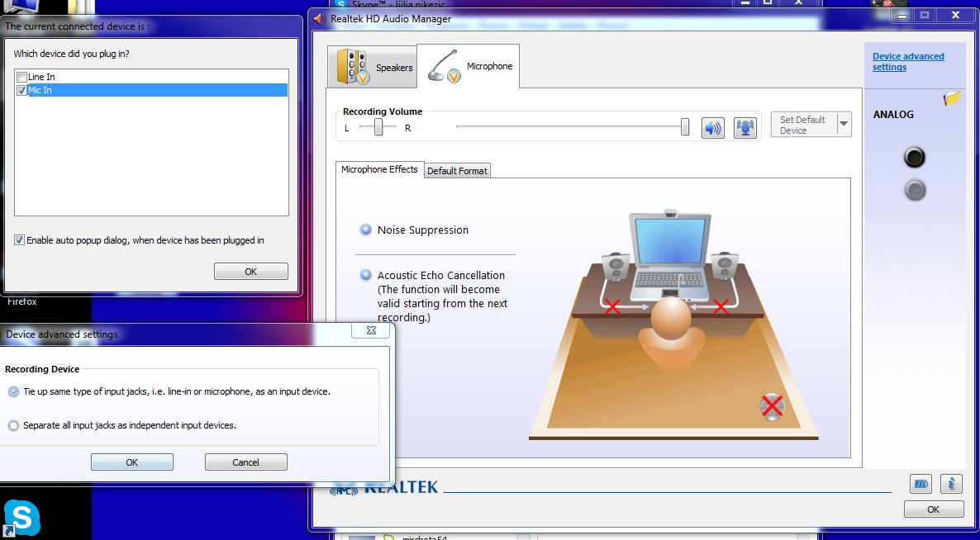This screenshot has height=540, width=980.
Task: Click the speaker icon in Realtek title bar
Action: tap(320, 19)
